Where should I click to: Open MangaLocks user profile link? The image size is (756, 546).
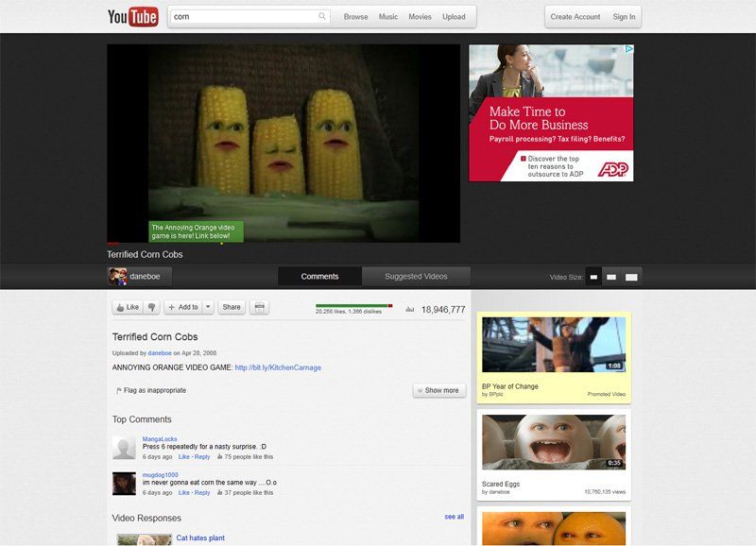point(160,439)
